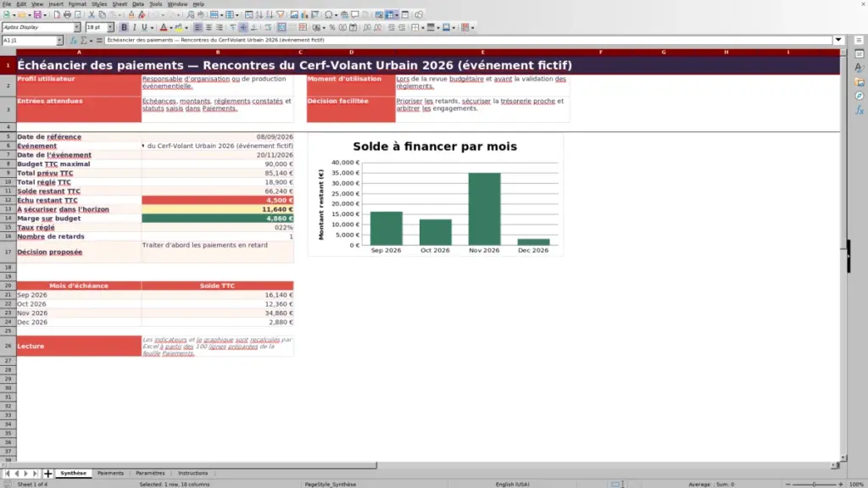Expand the formula bar arrow
This screenshot has width=868, height=488.
click(x=838, y=40)
